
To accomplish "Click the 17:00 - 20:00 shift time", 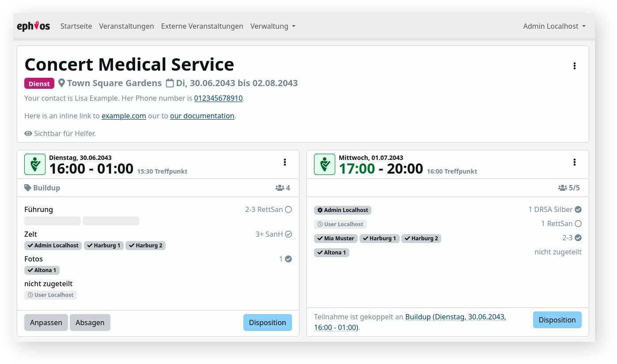I will point(381,169).
